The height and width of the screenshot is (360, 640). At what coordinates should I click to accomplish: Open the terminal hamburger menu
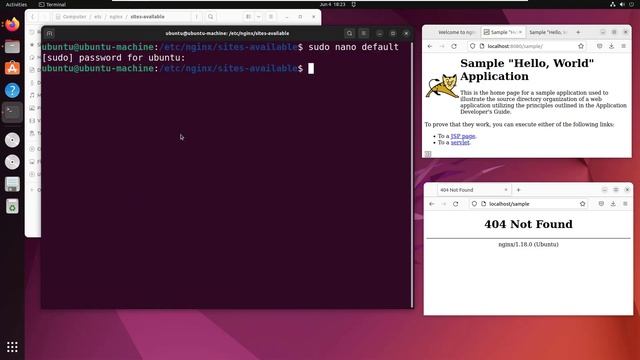364,33
